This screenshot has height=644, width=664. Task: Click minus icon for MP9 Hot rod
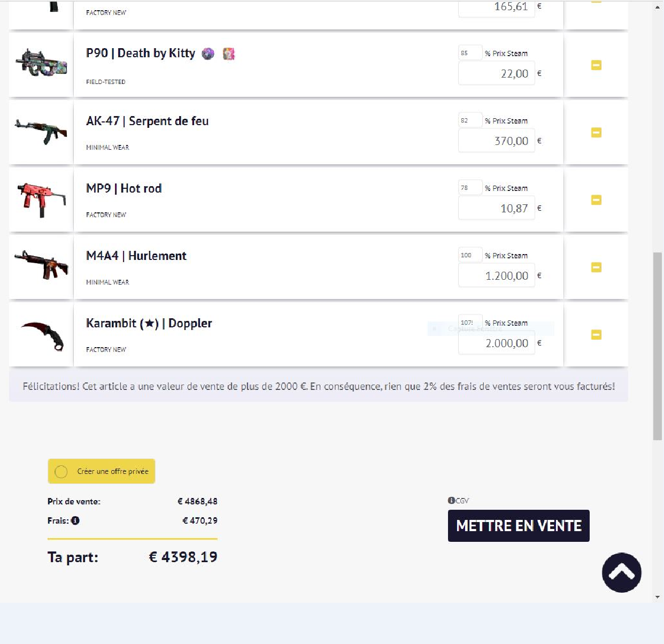(596, 200)
